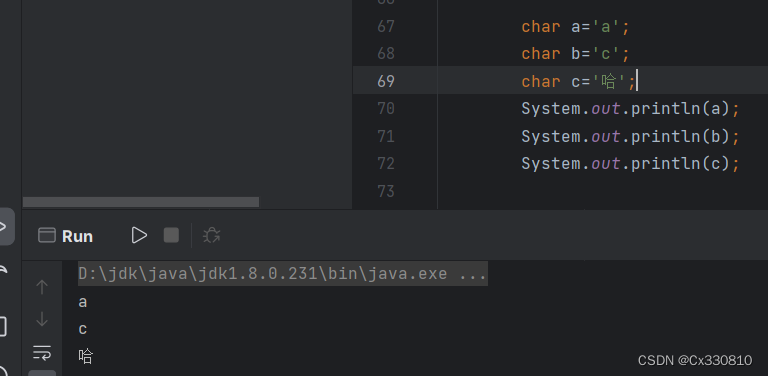Screen dimensions: 768x376
Task: Click gutter line number 73
Action: [386, 191]
